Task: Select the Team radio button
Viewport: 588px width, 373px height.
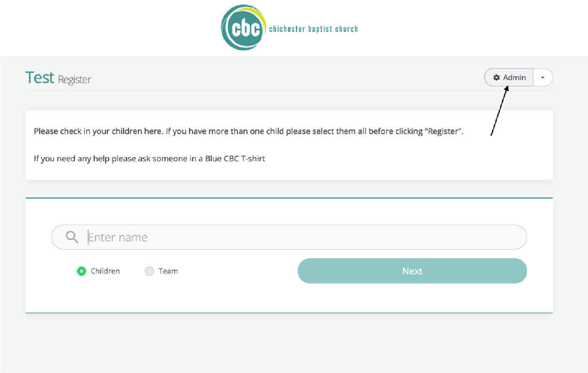Action: (x=150, y=271)
